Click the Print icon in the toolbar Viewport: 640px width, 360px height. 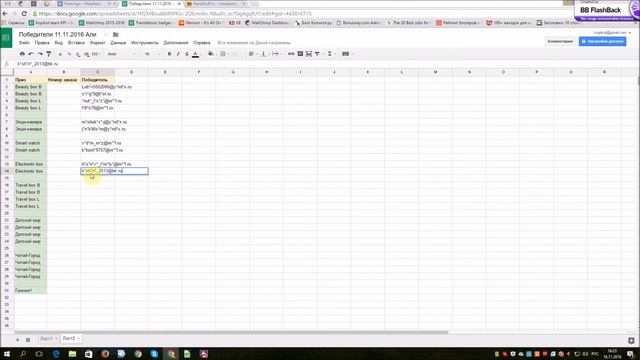(22, 54)
